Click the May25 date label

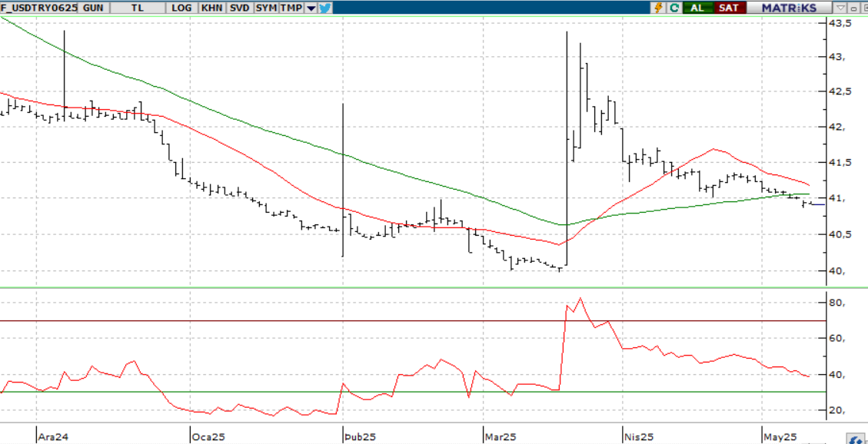780,437
